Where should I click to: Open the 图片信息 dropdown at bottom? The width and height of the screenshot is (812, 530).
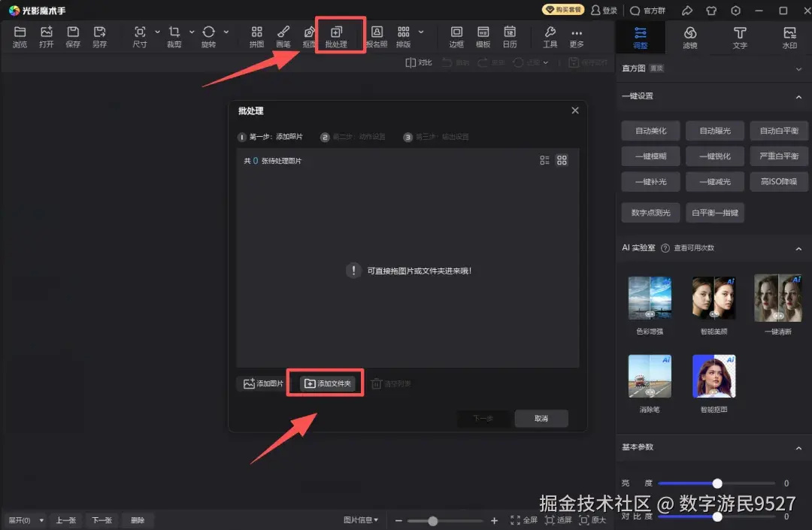coord(359,519)
